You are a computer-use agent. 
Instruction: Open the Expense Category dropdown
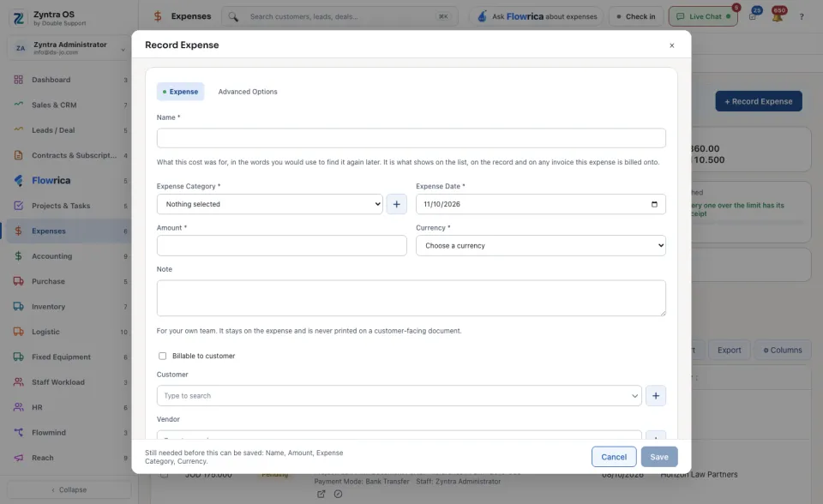[270, 204]
